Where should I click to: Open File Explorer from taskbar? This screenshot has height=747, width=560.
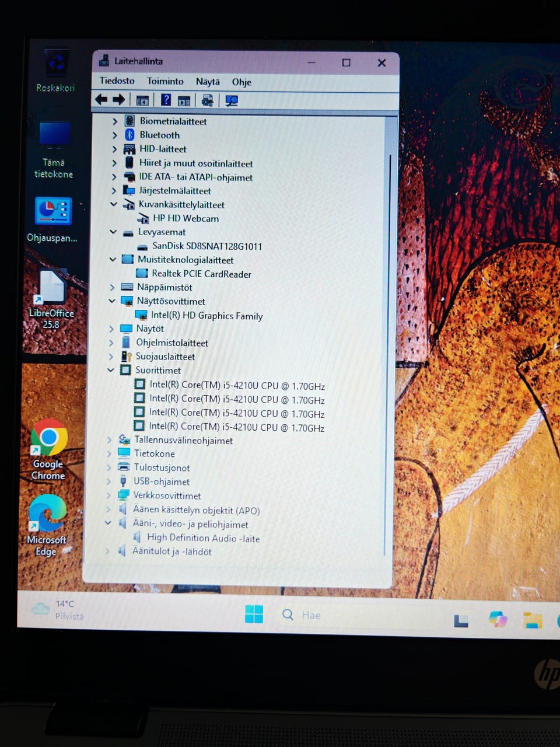pos(532,620)
